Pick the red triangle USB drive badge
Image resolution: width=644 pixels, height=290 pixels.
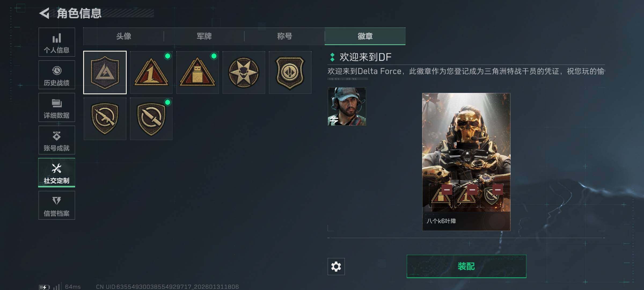[x=197, y=73]
